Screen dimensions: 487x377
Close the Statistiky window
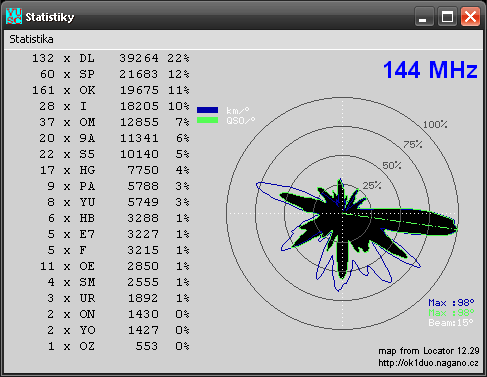coord(470,16)
